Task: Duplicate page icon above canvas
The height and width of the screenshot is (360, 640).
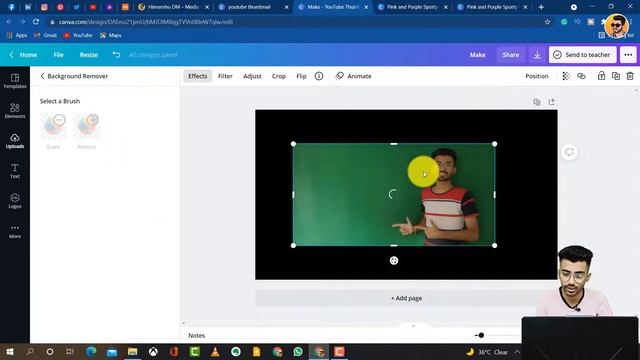Action: point(537,102)
